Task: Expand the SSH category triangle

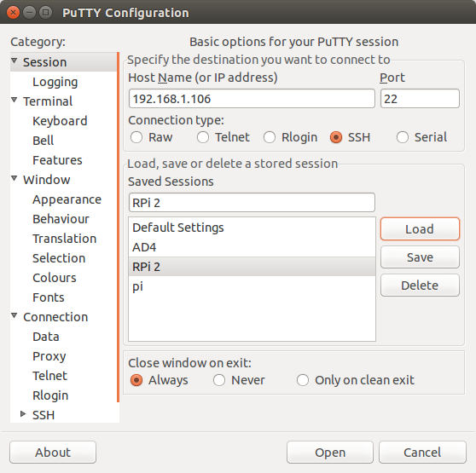Action: point(23,414)
